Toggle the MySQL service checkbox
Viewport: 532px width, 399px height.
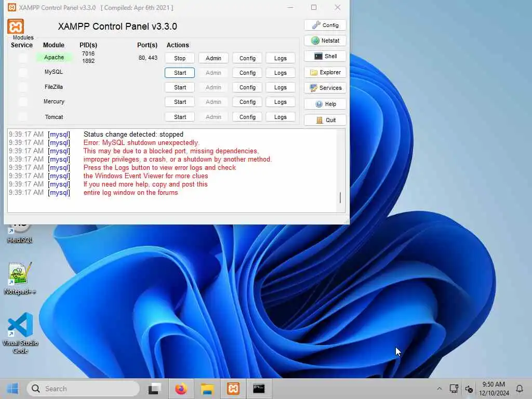pyautogui.click(x=23, y=72)
